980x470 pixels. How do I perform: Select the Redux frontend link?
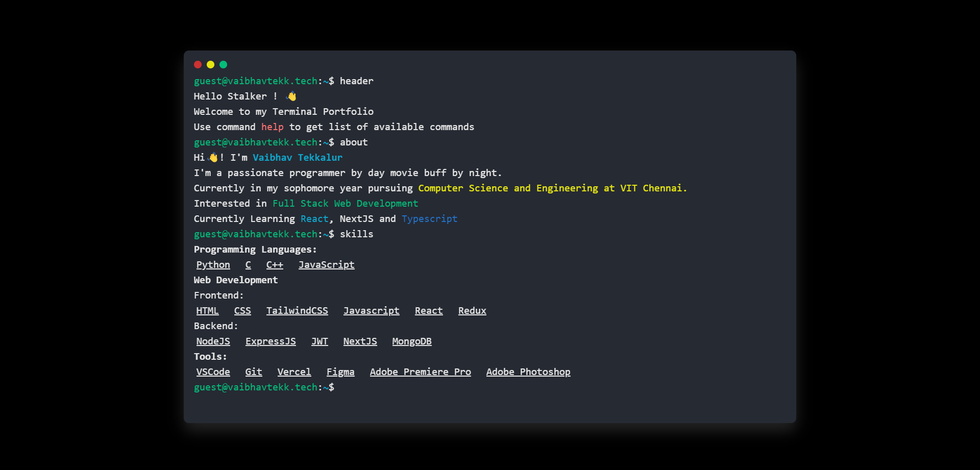(x=472, y=311)
